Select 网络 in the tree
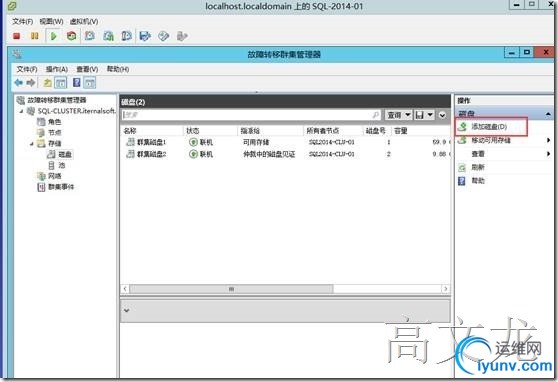This screenshot has height=382, width=558. pyautogui.click(x=54, y=176)
